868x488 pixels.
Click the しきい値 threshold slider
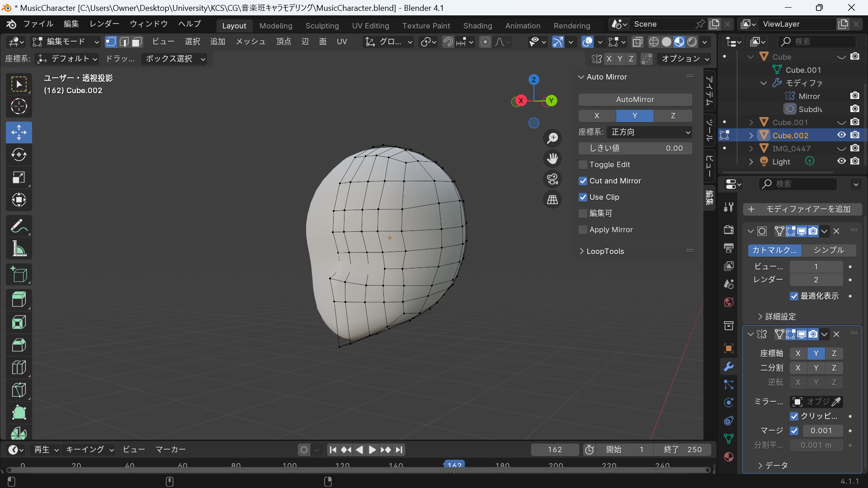click(635, 148)
